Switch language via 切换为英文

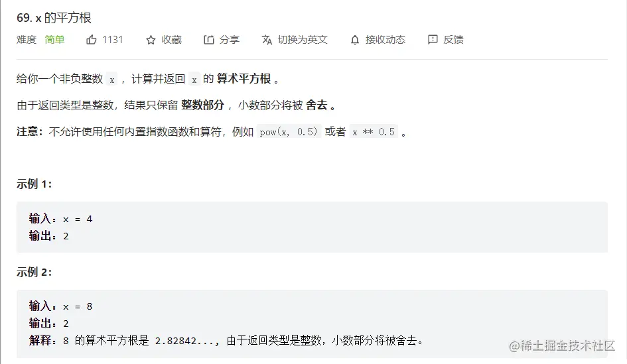click(303, 40)
